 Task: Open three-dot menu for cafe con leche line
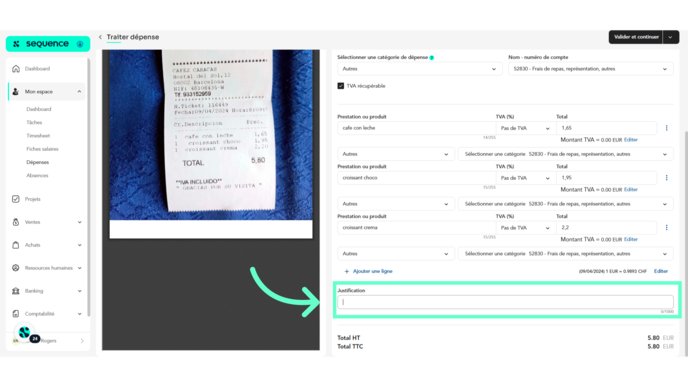point(666,128)
